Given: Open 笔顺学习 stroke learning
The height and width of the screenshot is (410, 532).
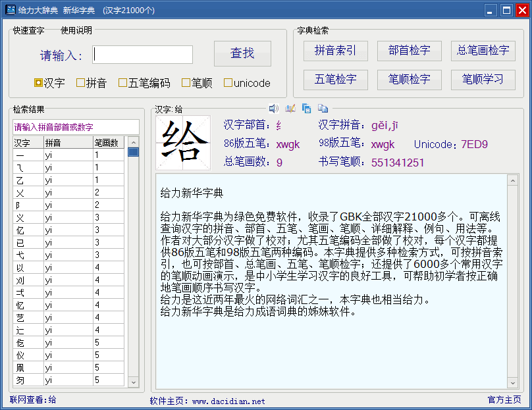Looking at the screenshot, I should coord(483,80).
